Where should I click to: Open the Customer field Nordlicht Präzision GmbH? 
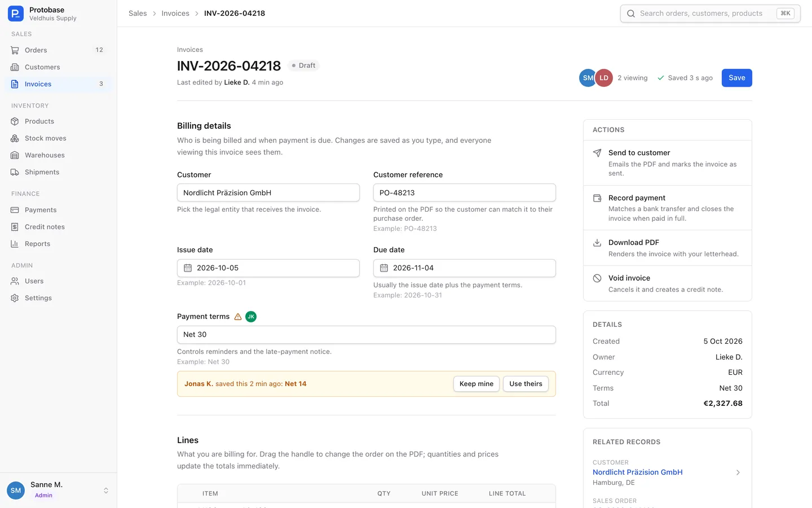tap(268, 192)
